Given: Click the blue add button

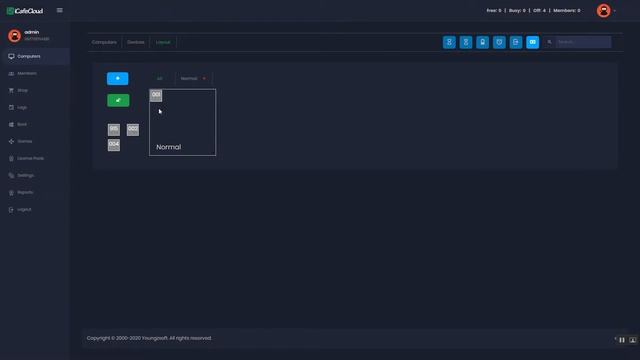Looking at the screenshot, I should pyautogui.click(x=118, y=78).
